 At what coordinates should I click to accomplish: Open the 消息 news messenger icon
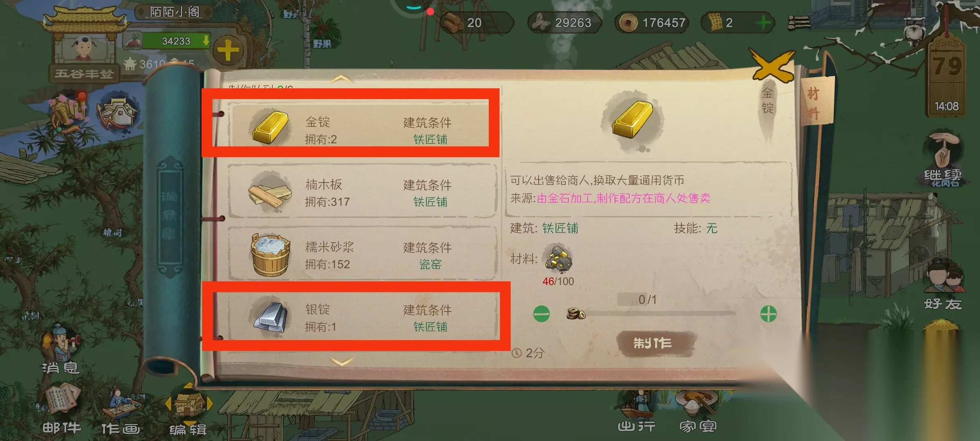pyautogui.click(x=61, y=347)
